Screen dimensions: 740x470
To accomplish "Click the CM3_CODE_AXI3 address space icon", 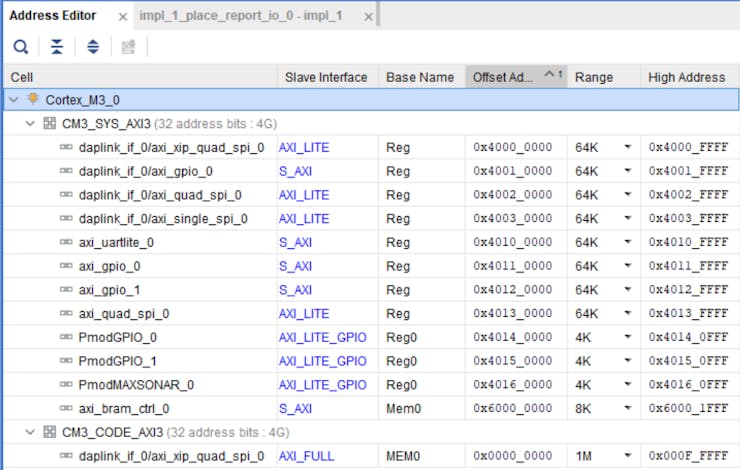I will (50, 431).
